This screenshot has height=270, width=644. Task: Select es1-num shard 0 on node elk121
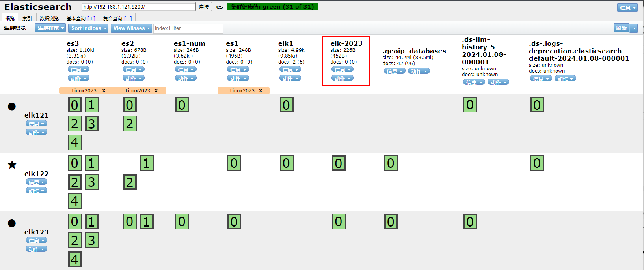(182, 105)
